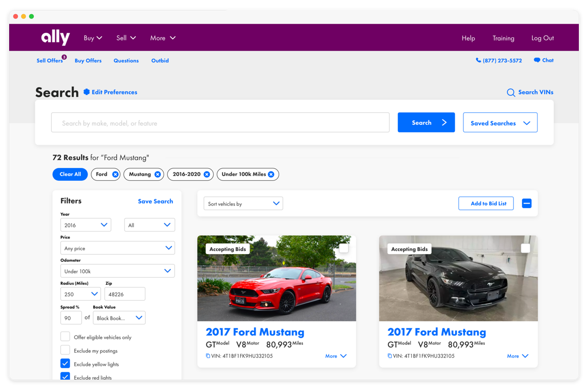Check Offer eligible vehicles only
Image resolution: width=588 pixels, height=390 pixels.
65,336
